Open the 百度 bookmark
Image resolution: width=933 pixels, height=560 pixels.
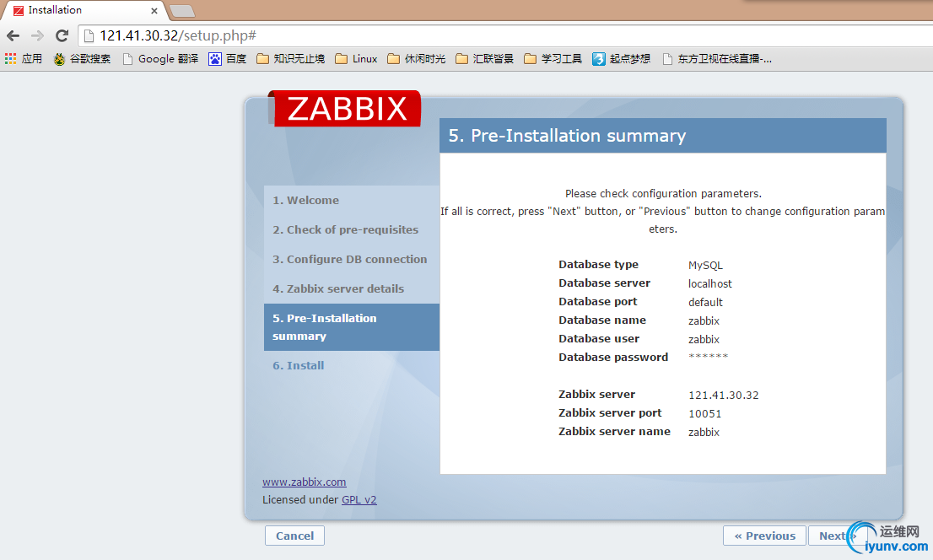[227, 59]
